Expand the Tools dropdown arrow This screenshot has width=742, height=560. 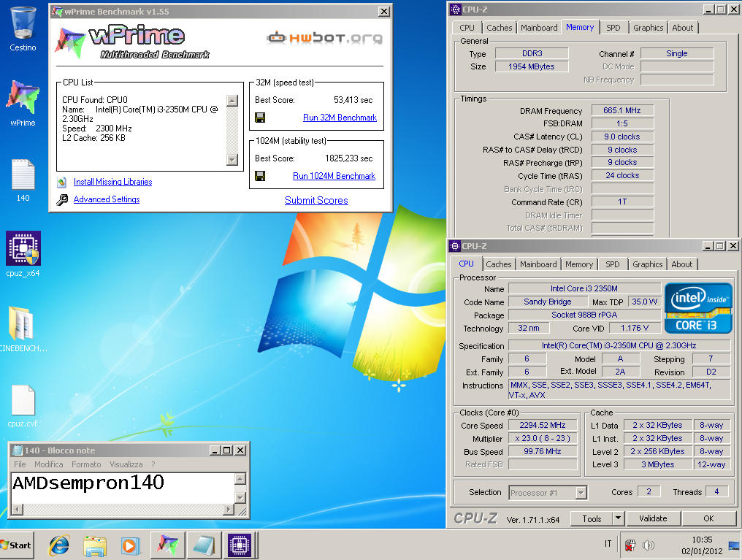pos(618,518)
